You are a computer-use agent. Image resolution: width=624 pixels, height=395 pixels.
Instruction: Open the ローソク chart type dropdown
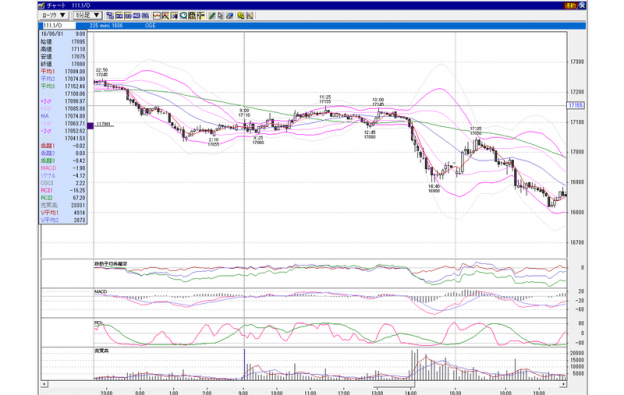pos(54,15)
